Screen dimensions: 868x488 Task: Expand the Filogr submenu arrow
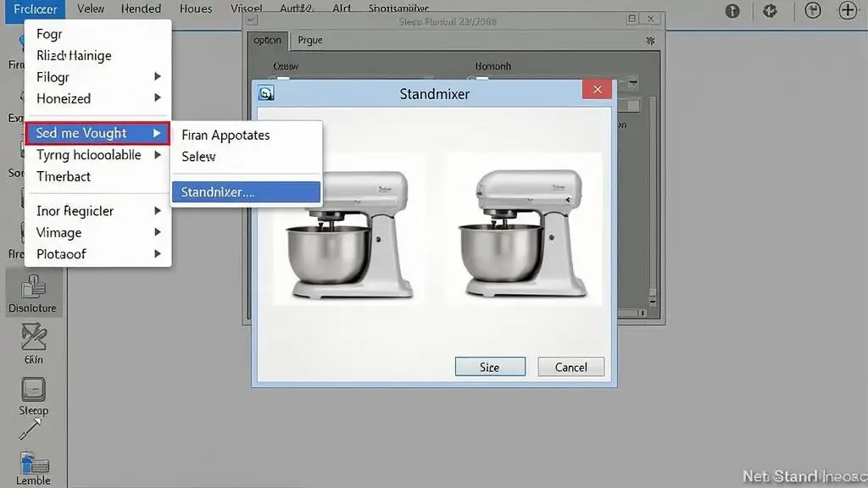(158, 76)
